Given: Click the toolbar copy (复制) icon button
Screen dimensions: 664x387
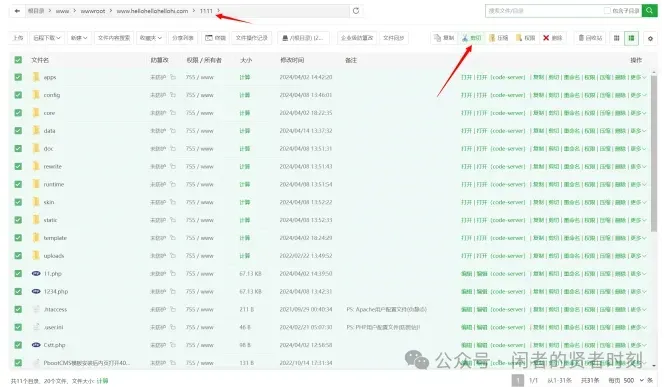Looking at the screenshot, I should tap(444, 38).
